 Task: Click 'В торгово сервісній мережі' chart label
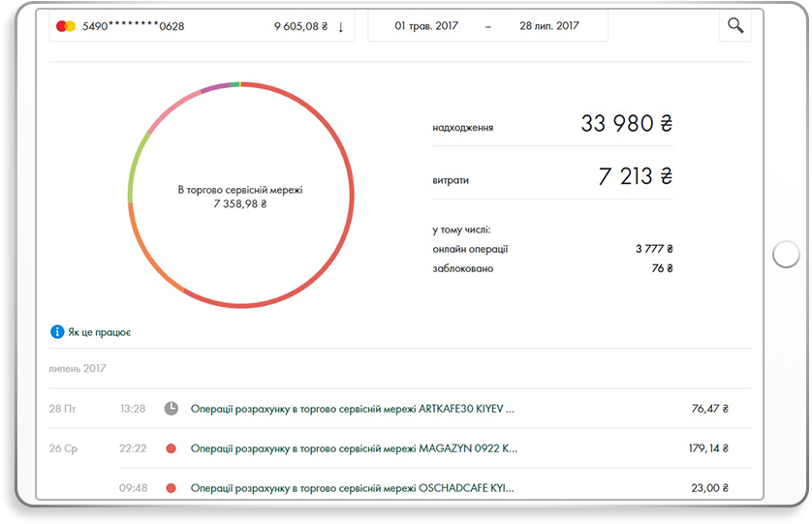(x=240, y=190)
